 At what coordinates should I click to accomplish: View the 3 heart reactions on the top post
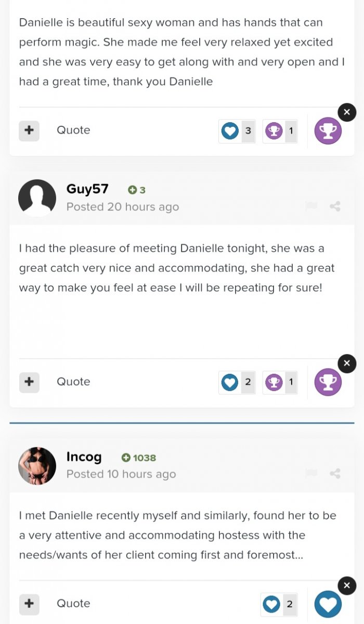[237, 131]
